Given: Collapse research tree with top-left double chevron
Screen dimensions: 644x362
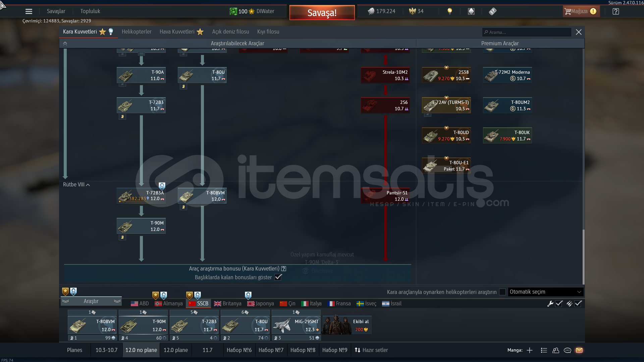Looking at the screenshot, I should click(x=65, y=44).
